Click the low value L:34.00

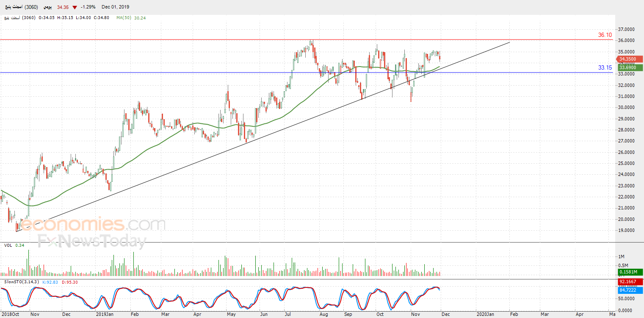(83, 18)
